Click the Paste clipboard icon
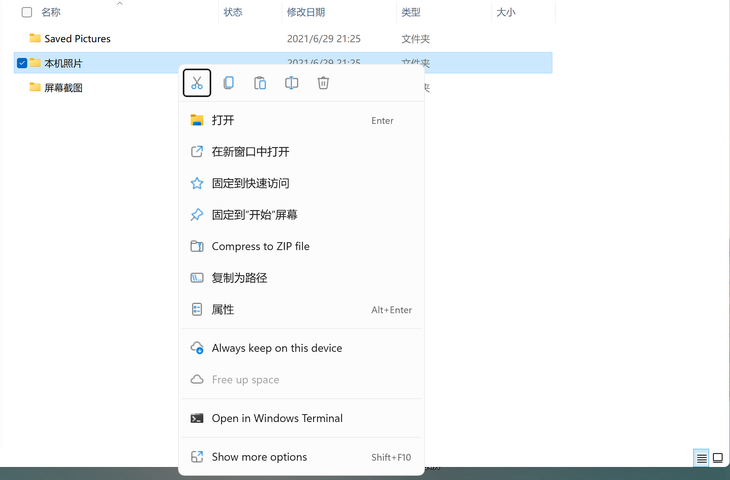 (260, 83)
